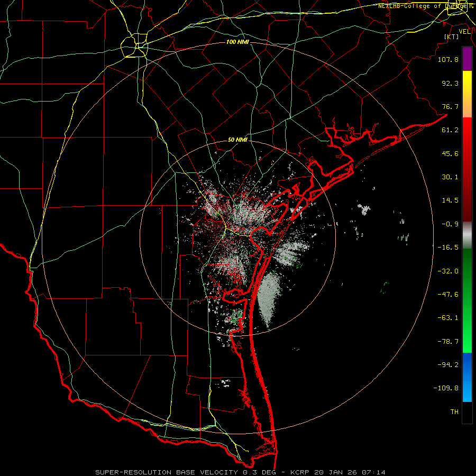Click the Super-Resolution Base Velocity caption
476x476 pixels.
pos(240,472)
